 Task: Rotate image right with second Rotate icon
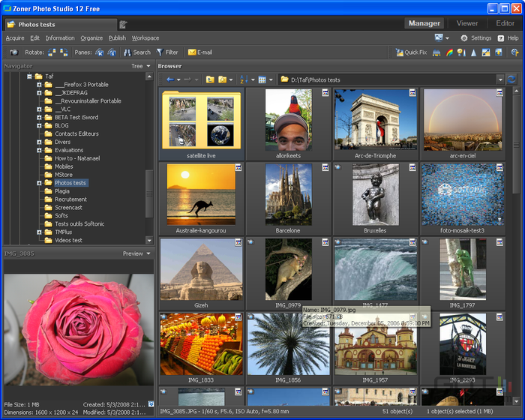click(x=64, y=52)
